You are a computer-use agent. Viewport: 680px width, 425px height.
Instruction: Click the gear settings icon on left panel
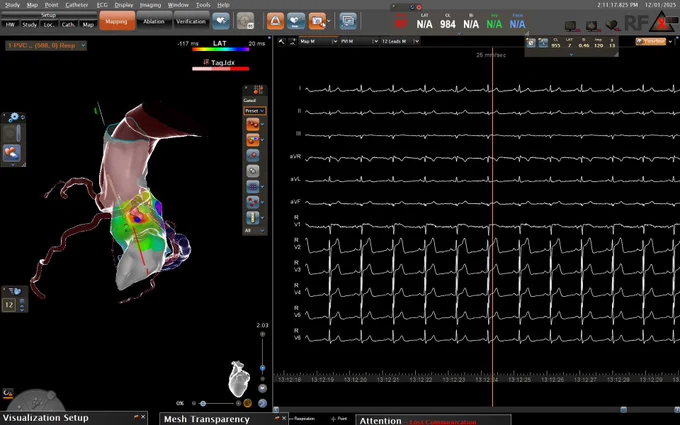tap(14, 117)
